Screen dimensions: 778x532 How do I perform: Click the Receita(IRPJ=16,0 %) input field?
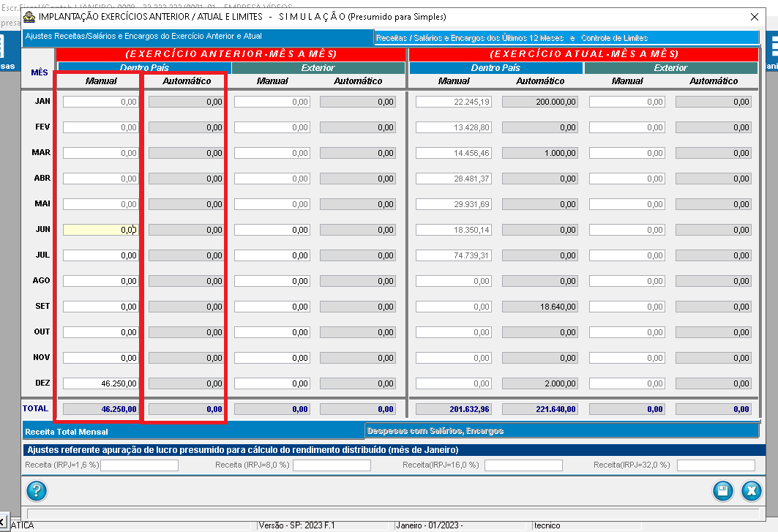(x=523, y=465)
